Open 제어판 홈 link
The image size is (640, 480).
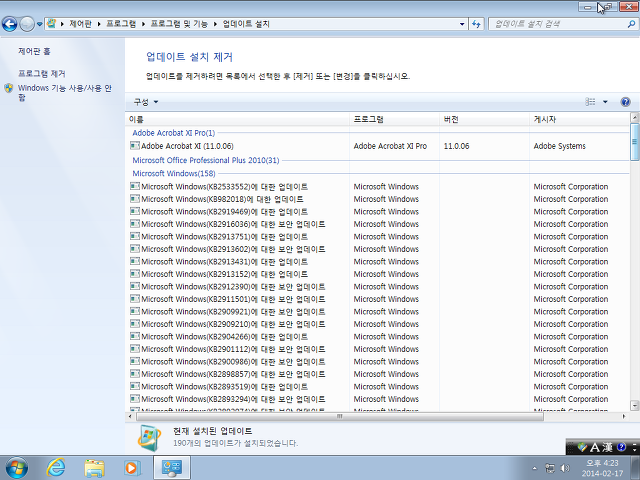pos(34,51)
